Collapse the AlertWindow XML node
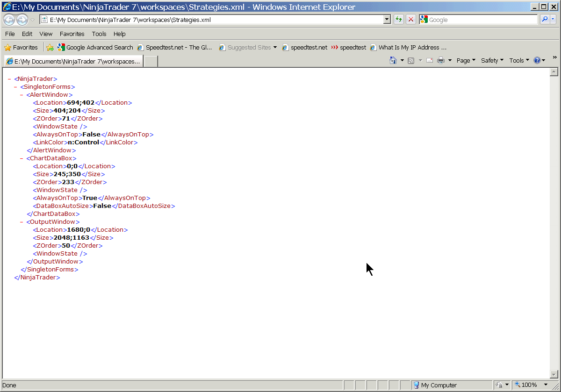Viewport: 561px width, 392px height. [x=22, y=95]
